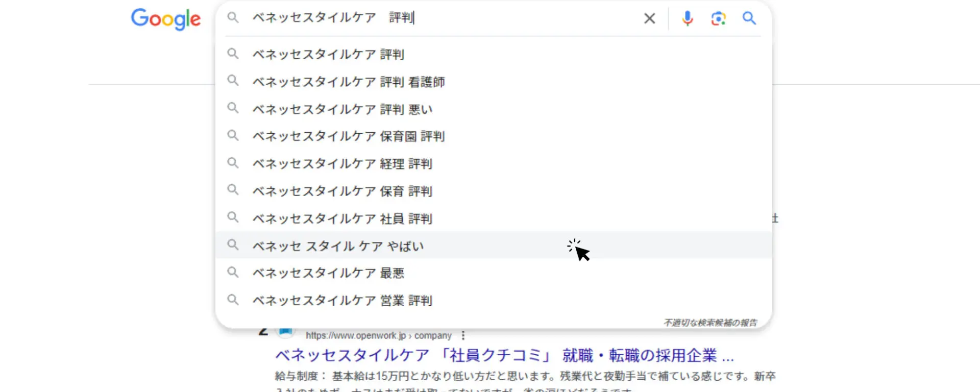
Task: Clear the search box with X
Action: (649, 18)
